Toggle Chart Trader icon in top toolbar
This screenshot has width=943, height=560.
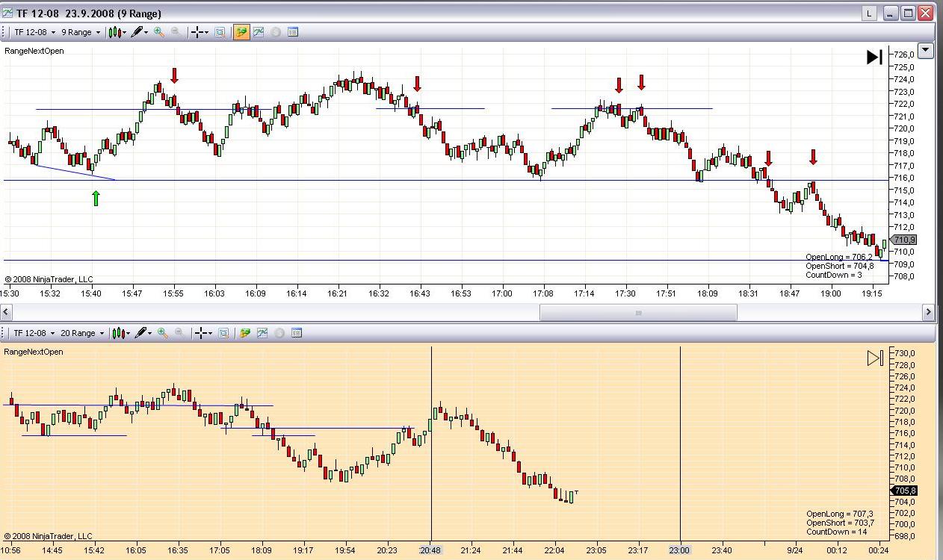(x=241, y=32)
